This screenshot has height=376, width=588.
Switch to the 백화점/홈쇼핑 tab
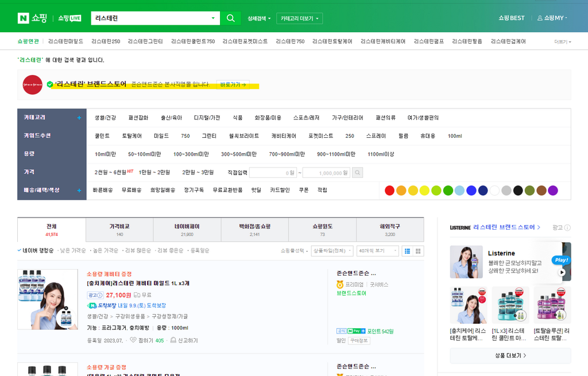coord(254,230)
